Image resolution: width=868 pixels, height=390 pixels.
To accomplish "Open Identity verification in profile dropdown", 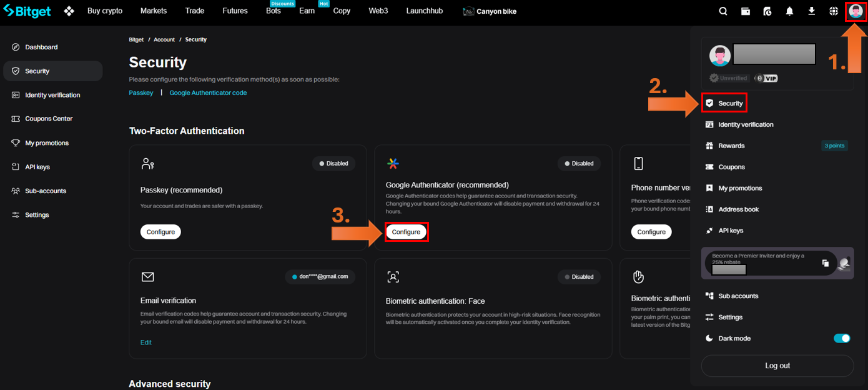I will [746, 124].
